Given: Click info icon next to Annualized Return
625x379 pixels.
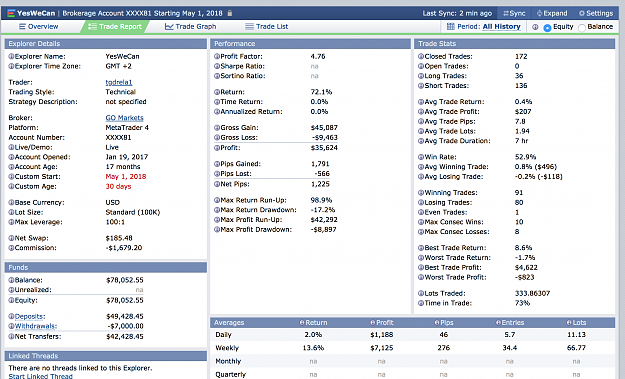Looking at the screenshot, I should pos(217,112).
